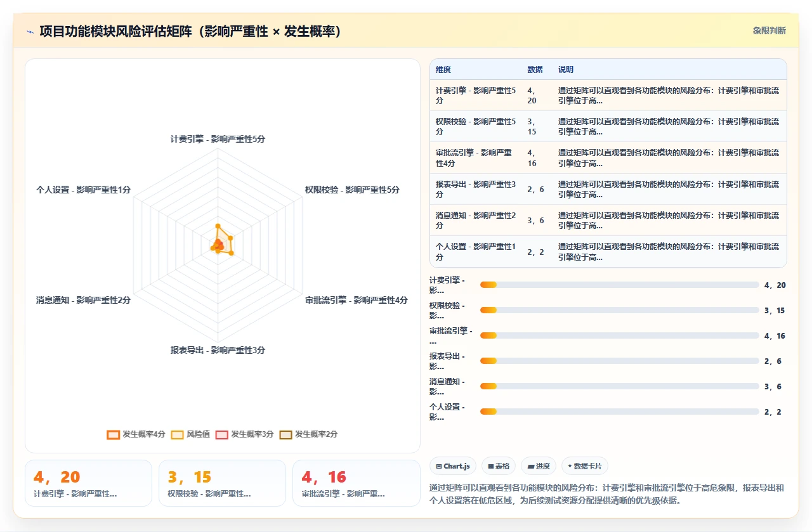Click radar axis label 审批流引擎 - 影响严重性4分
Screen dimensions: 812x532
[356, 300]
